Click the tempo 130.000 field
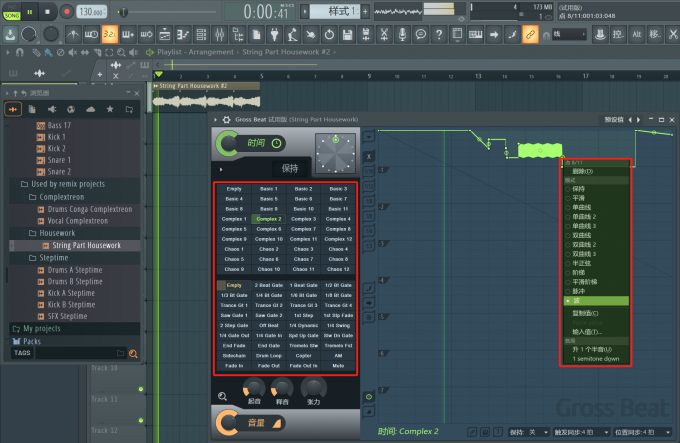680x443 pixels. [91, 12]
